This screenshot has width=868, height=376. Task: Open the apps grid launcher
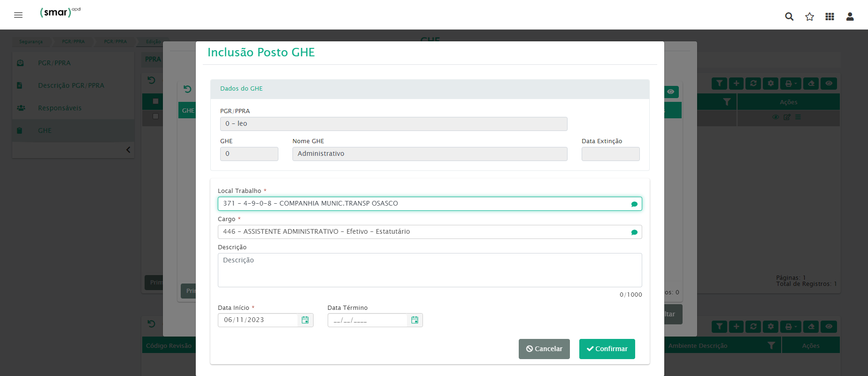click(830, 16)
